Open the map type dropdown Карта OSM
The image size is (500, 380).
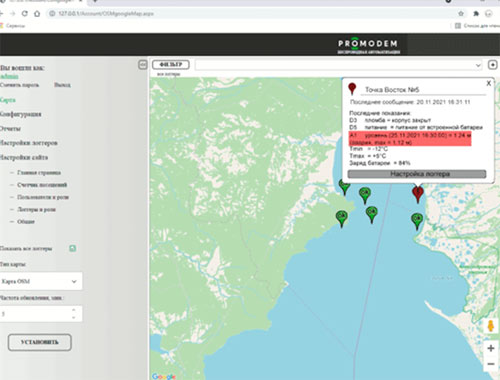point(41,281)
